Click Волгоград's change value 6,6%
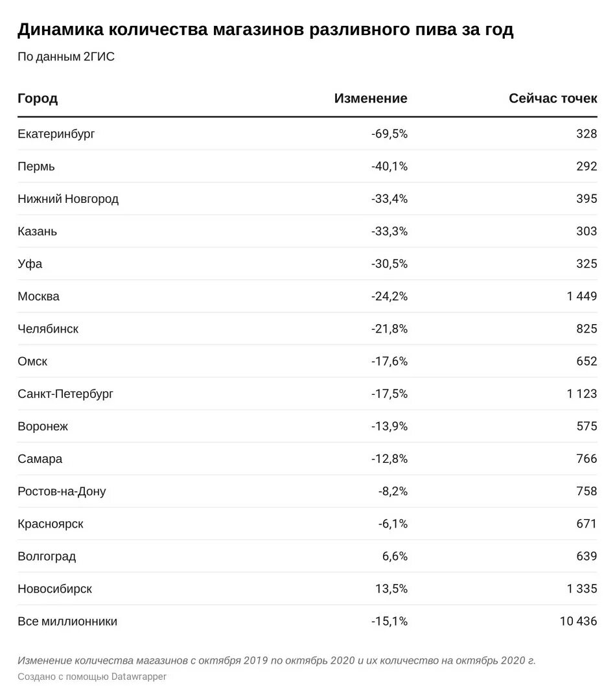 click(x=395, y=556)
